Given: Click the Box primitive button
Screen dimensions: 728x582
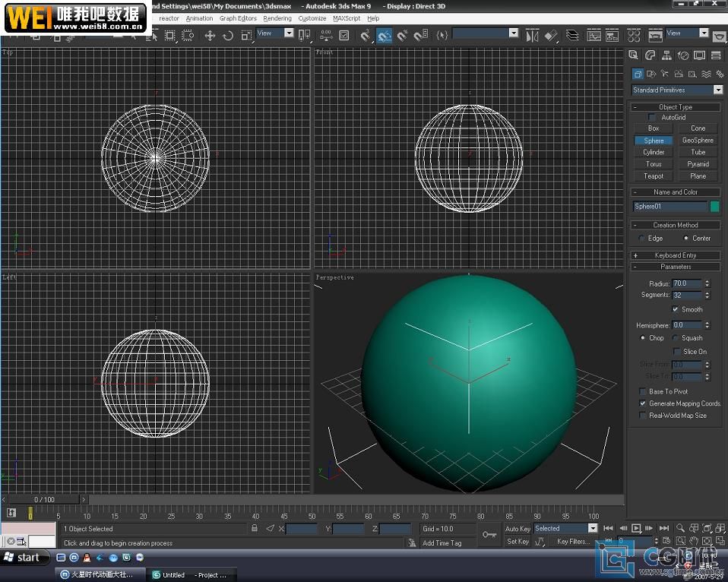Looking at the screenshot, I should pyautogui.click(x=654, y=128).
